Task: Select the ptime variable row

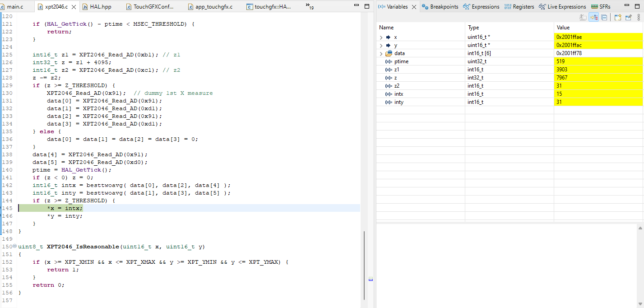Action: [x=510, y=61]
